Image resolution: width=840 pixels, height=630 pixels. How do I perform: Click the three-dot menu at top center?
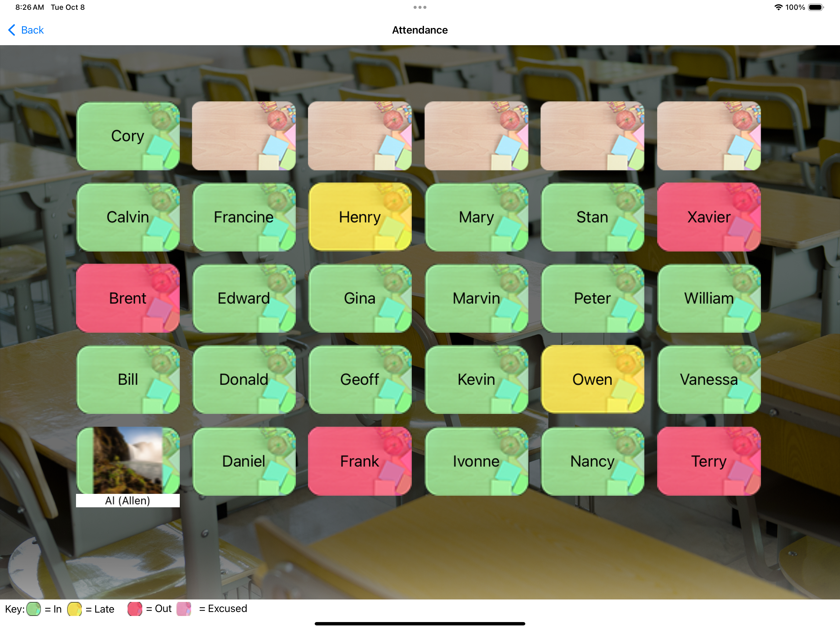[x=419, y=7]
